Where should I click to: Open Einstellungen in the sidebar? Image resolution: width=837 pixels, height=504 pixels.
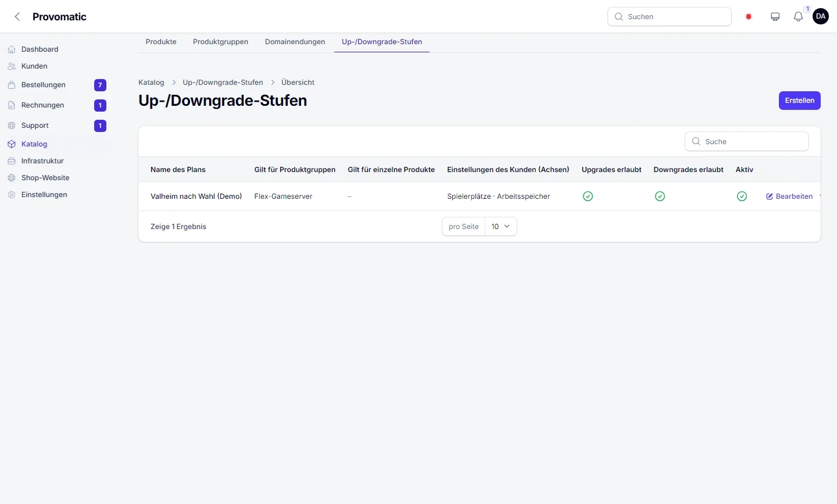44,195
